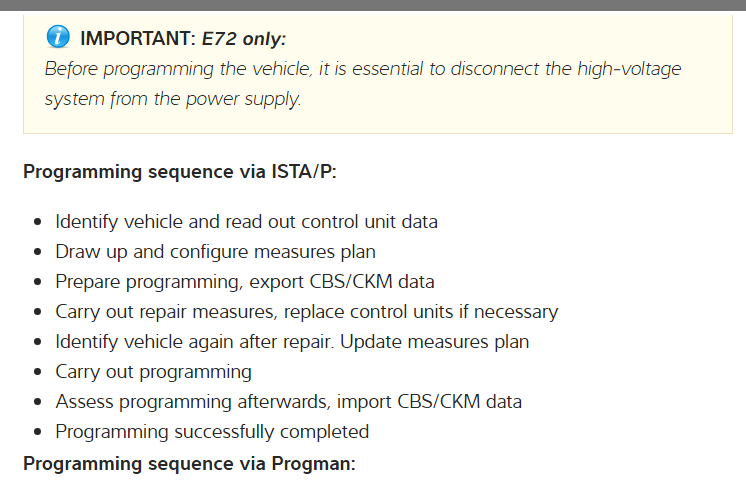Select 'Identify vehicle and read out control unit data'
Screen dimensions: 746x504
pyautogui.click(x=246, y=221)
